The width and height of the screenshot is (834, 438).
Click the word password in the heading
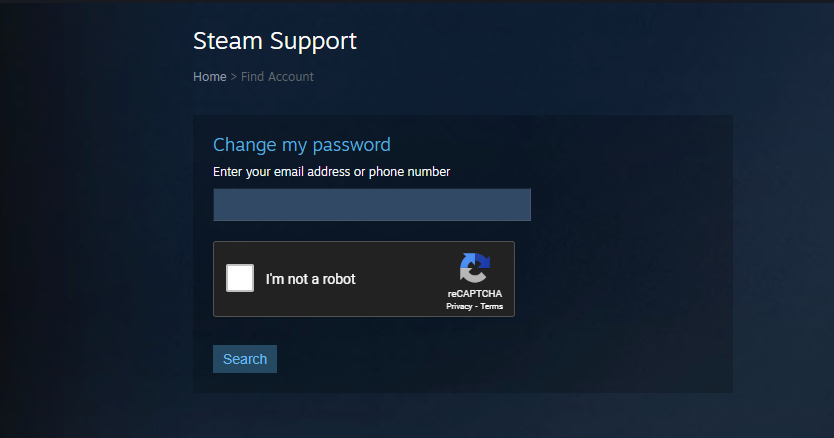click(351, 145)
